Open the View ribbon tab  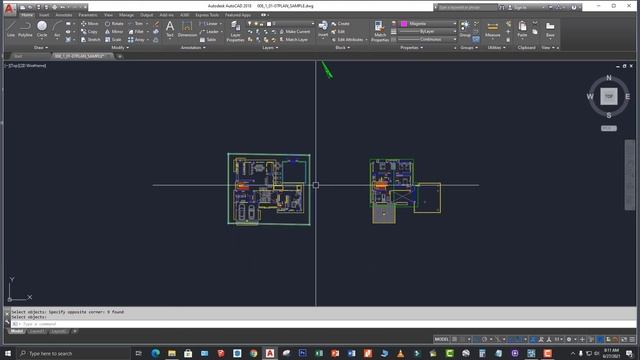[108, 15]
